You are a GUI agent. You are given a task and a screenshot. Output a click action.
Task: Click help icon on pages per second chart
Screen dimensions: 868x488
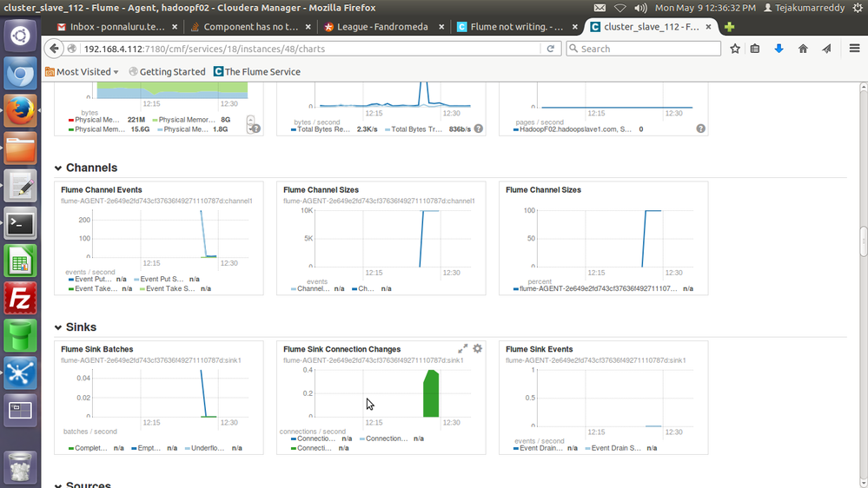point(701,129)
